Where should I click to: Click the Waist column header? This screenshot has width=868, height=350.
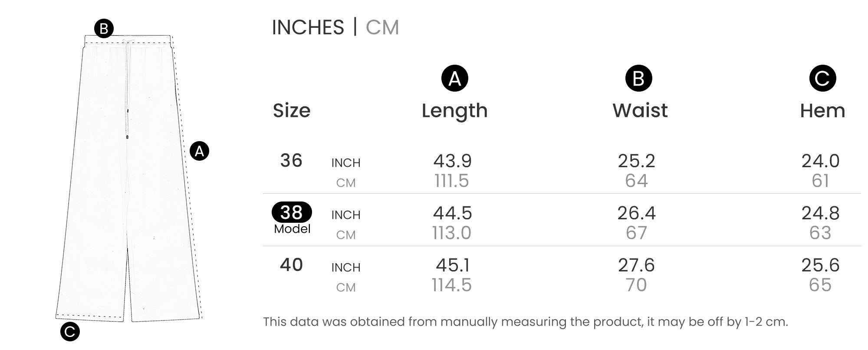click(x=640, y=110)
